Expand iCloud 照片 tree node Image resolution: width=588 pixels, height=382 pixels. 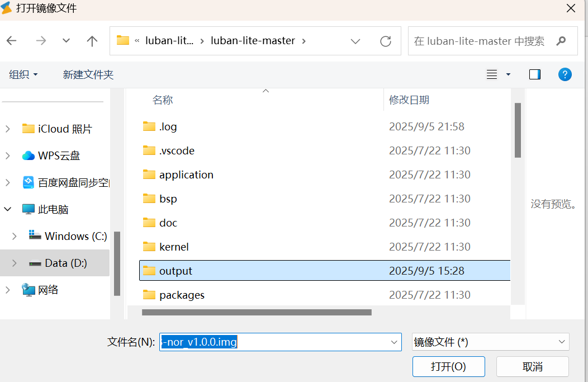pyautogui.click(x=7, y=129)
